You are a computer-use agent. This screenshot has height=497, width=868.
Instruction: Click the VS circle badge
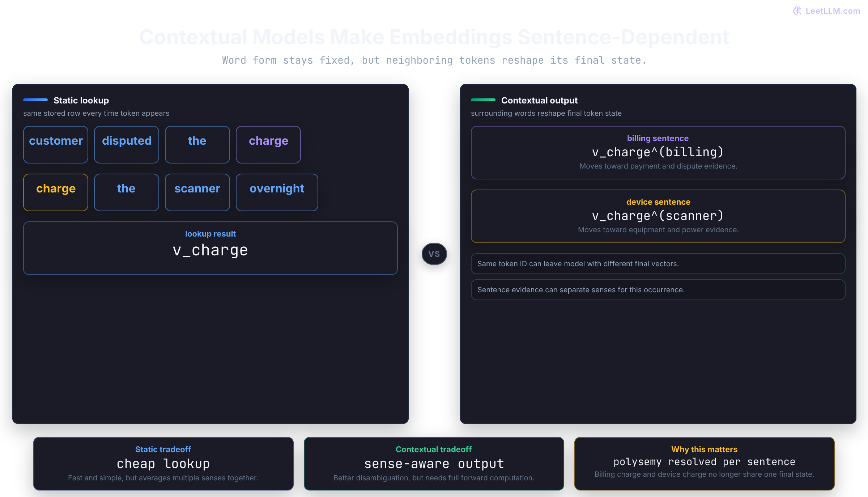pyautogui.click(x=434, y=254)
